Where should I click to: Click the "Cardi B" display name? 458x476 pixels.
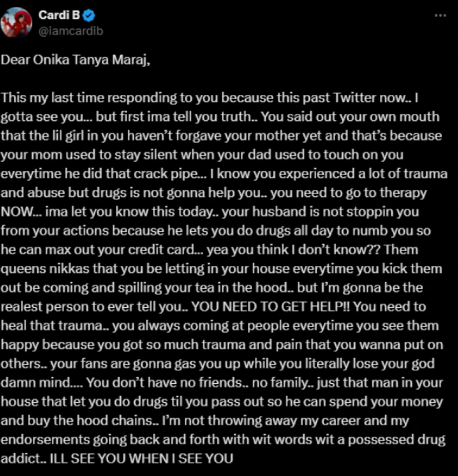(59, 16)
